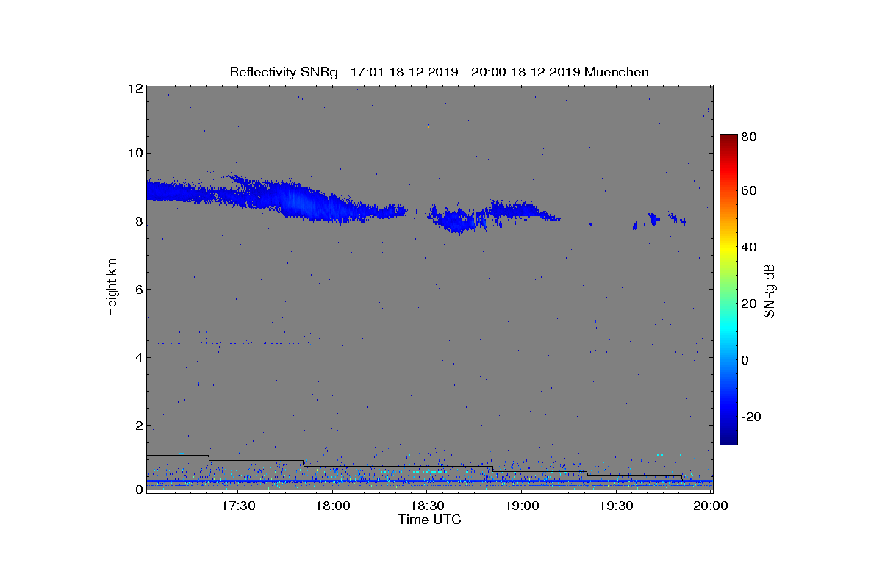Click the '17:30' time axis tick
The width and height of the screenshot is (882, 588).
[239, 506]
